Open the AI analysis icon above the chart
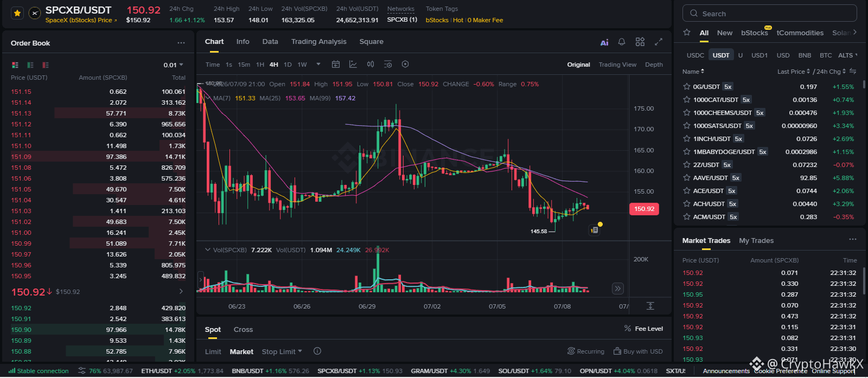This screenshot has width=868, height=378. click(x=604, y=42)
